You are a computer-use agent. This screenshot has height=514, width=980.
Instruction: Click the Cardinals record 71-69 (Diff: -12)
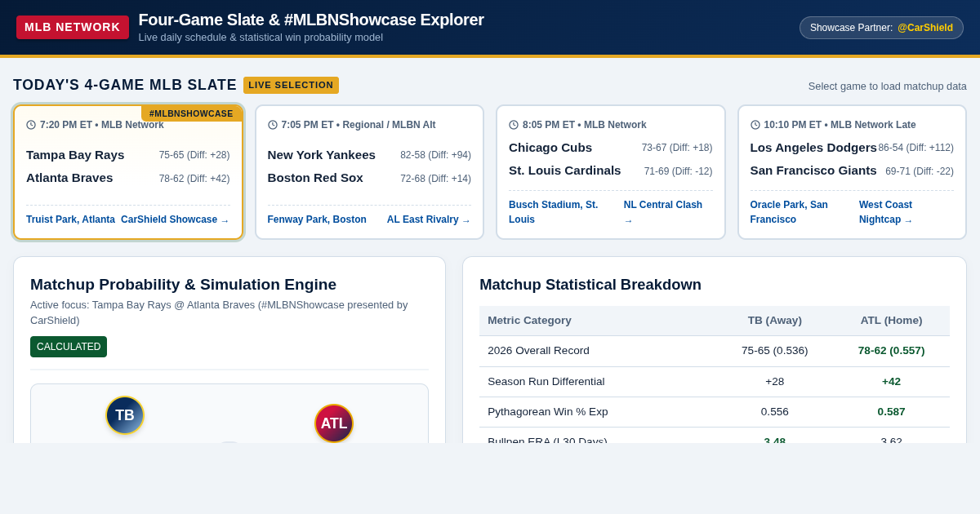click(x=679, y=171)
